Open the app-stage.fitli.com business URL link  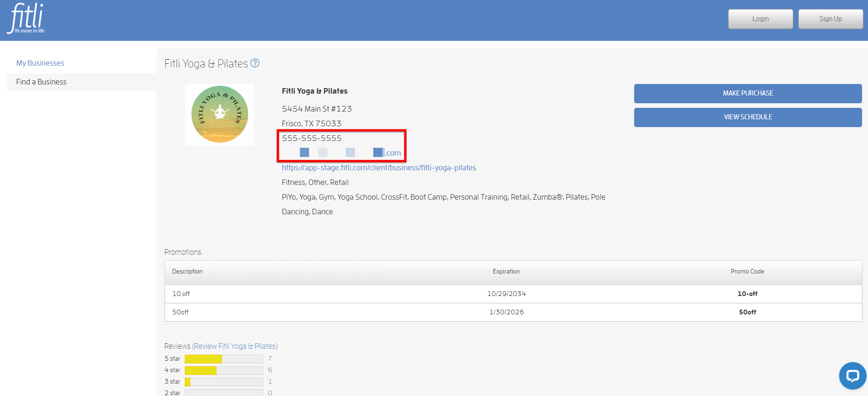click(x=379, y=167)
